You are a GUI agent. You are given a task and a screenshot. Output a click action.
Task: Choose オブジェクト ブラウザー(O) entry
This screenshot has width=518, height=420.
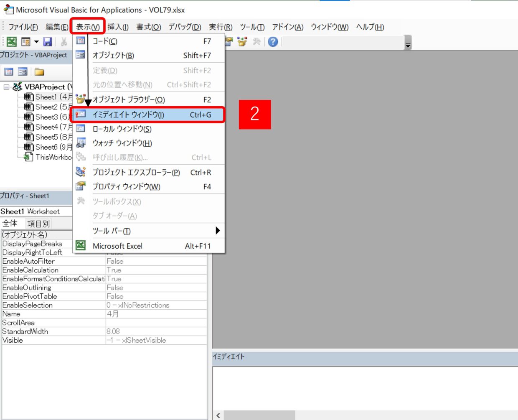point(149,100)
